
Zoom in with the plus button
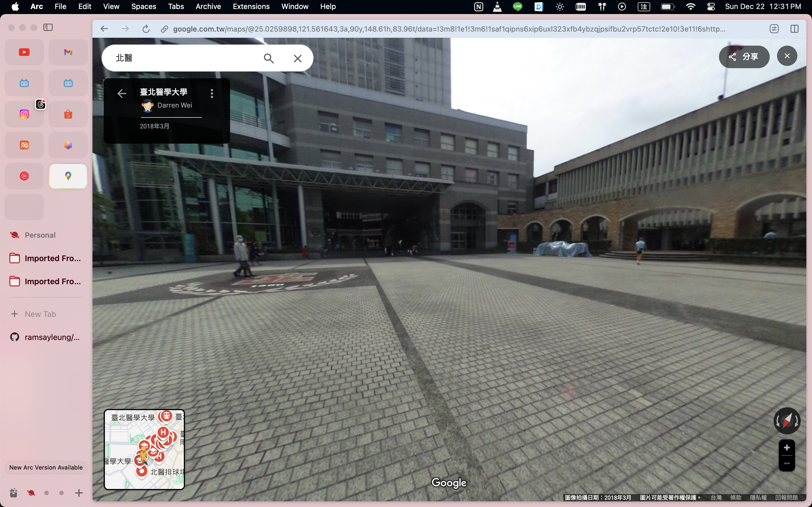787,448
